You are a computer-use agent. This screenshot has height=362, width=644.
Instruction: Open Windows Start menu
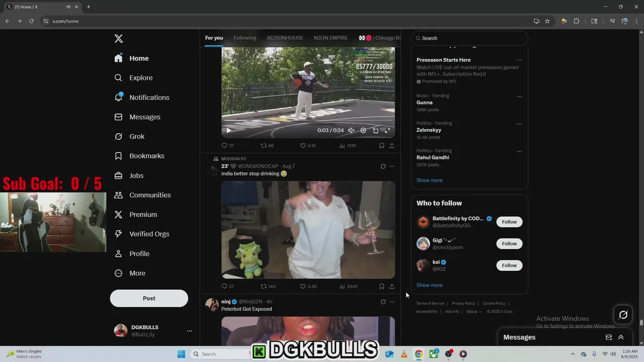[x=181, y=354]
